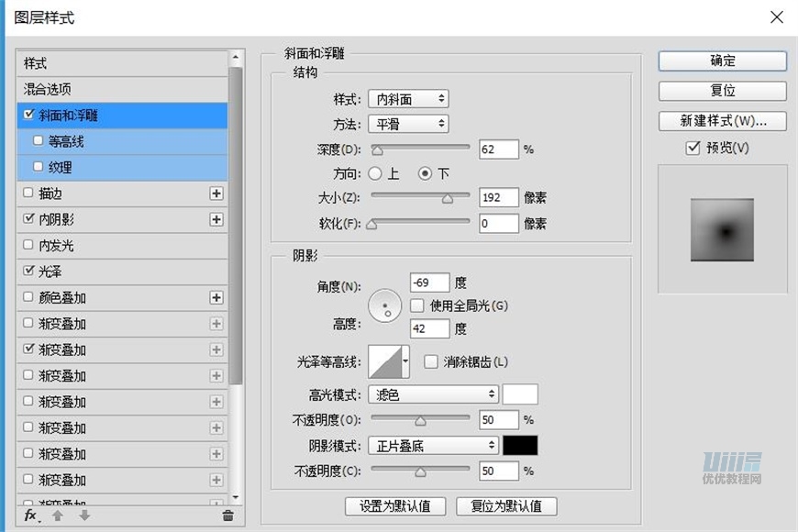Open the fx add-style menu icon
This screenshot has width=798, height=532.
[x=31, y=515]
